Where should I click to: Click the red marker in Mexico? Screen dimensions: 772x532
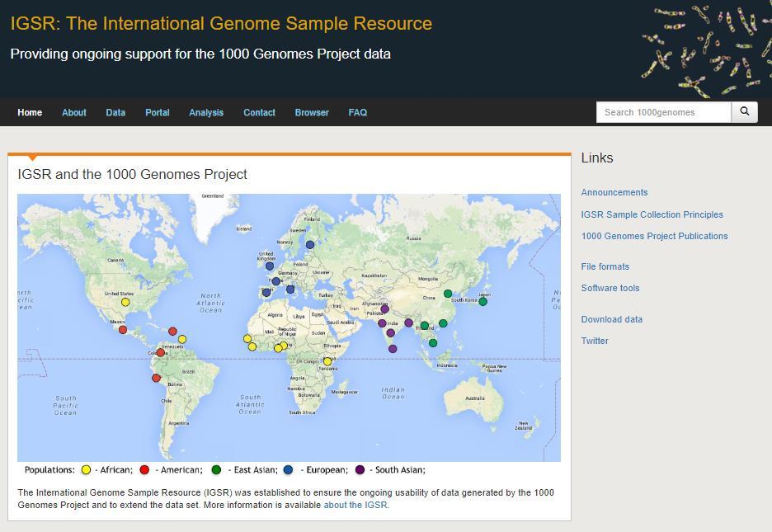pos(123,330)
